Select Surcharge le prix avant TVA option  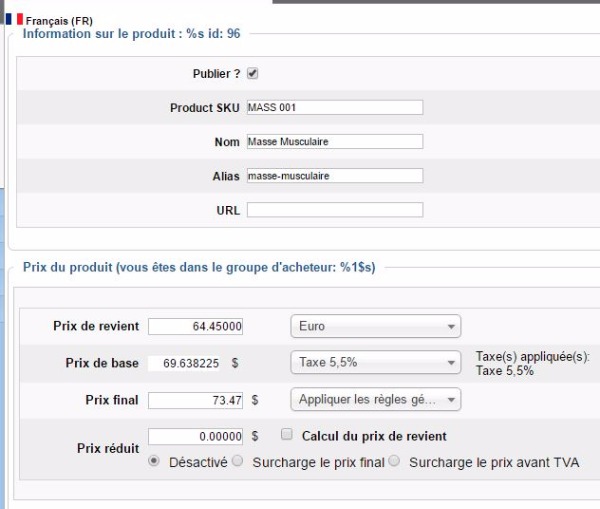point(394,461)
